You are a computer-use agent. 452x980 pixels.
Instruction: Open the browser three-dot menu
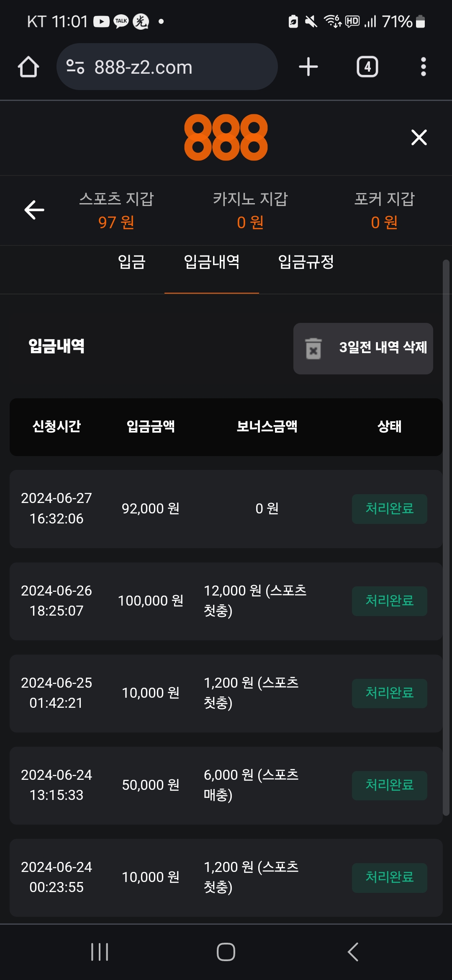coord(423,67)
